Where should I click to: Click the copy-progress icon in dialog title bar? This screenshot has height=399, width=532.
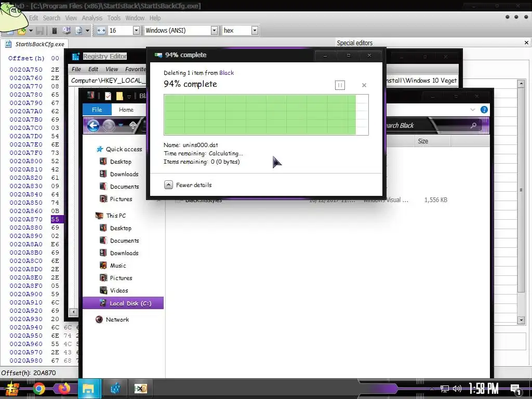(x=158, y=55)
